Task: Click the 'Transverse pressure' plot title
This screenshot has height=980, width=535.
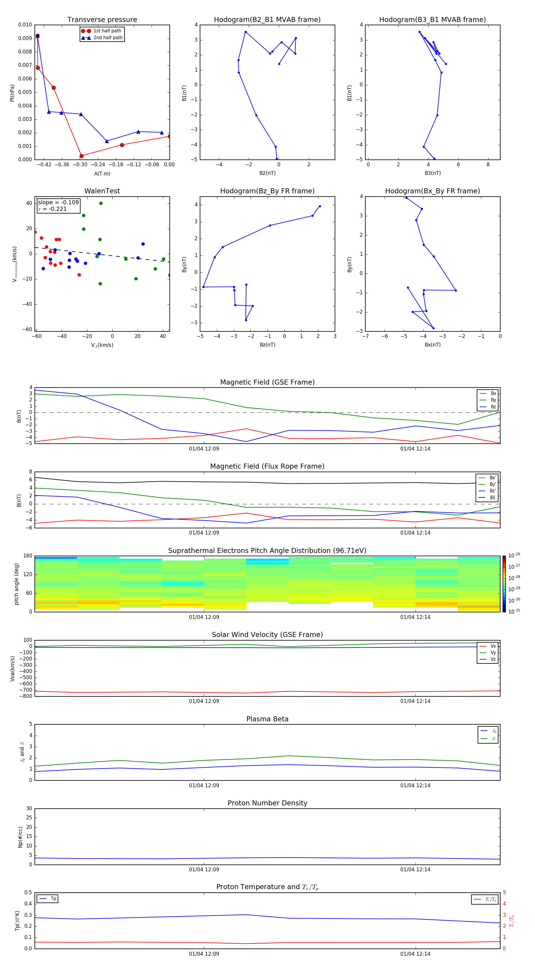Action: click(102, 20)
